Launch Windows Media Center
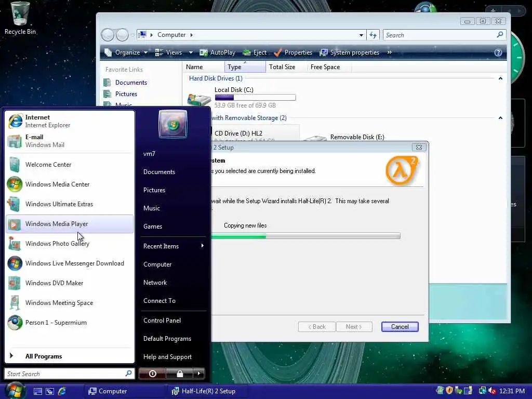The width and height of the screenshot is (532, 399). coord(70,184)
